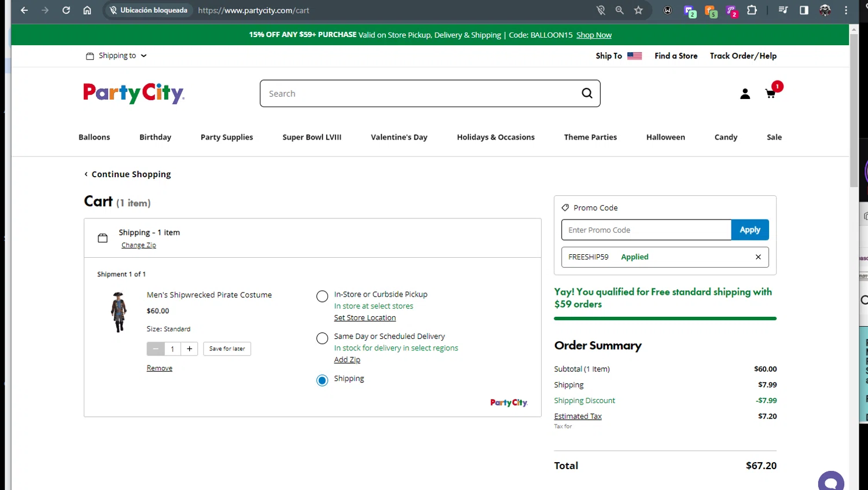Click the Change Zip link
868x490 pixels.
pyautogui.click(x=139, y=245)
